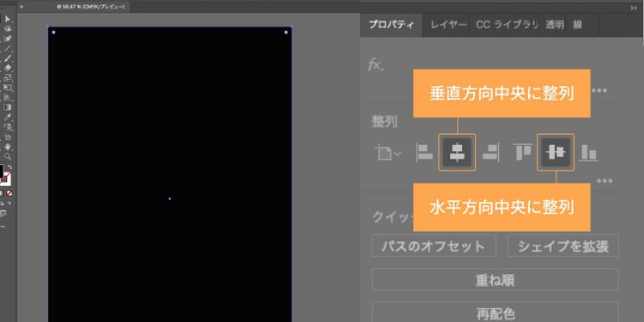Screen dimensions: 644x322
Task: Select the Line Segment tool
Action: 8,48
